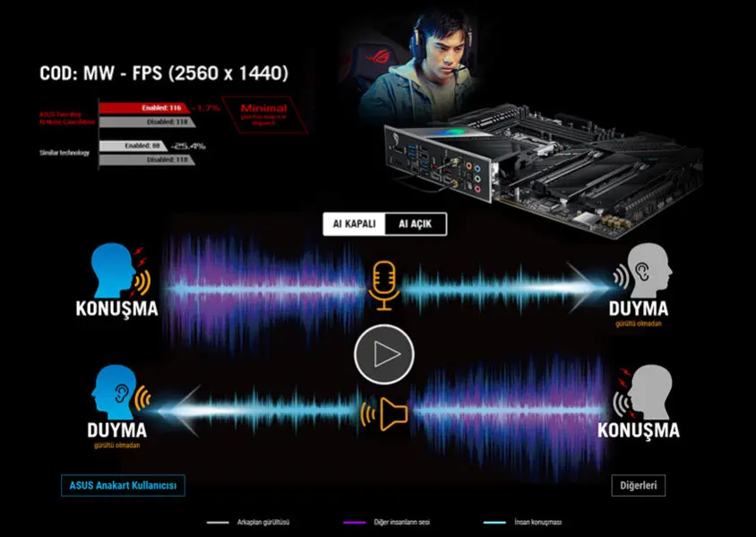Image resolution: width=756 pixels, height=537 pixels.
Task: Click Arkaplan gürültüsü legend entry
Action: click(248, 522)
